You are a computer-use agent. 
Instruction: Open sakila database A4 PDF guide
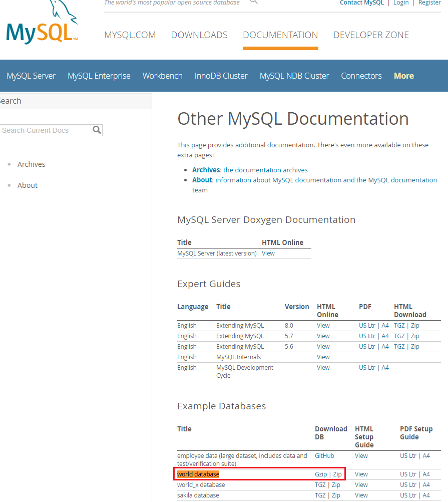426,495
